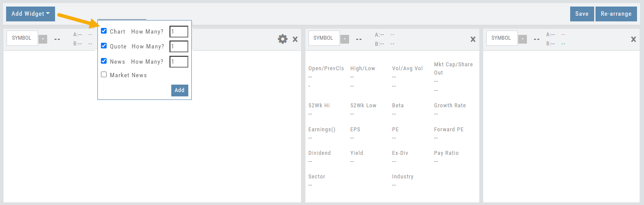Open settings gear on chart widget

coord(283,39)
